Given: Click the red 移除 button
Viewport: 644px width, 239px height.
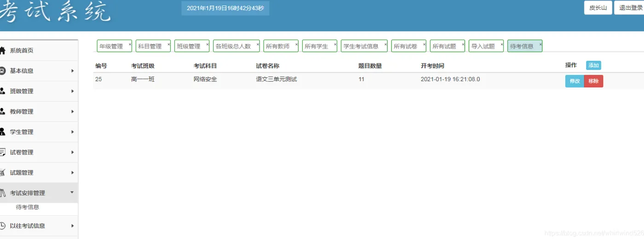Looking at the screenshot, I should (x=593, y=81).
